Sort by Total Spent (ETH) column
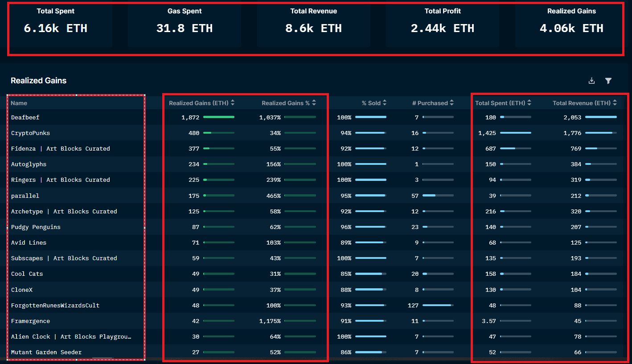Image resolution: width=632 pixels, height=364 pixels. pos(503,103)
